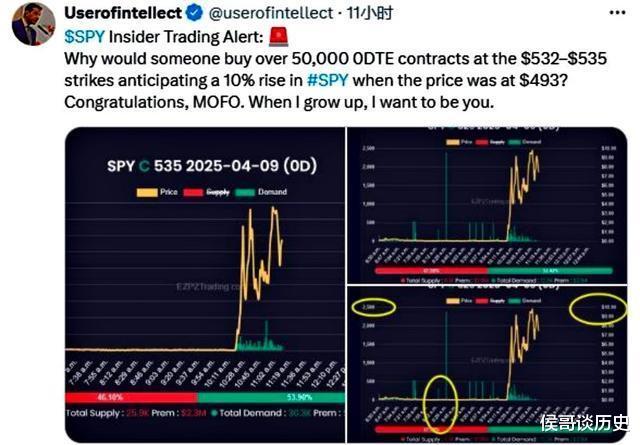
Task: Open the @userofintellect handle
Action: pyautogui.click(x=271, y=13)
